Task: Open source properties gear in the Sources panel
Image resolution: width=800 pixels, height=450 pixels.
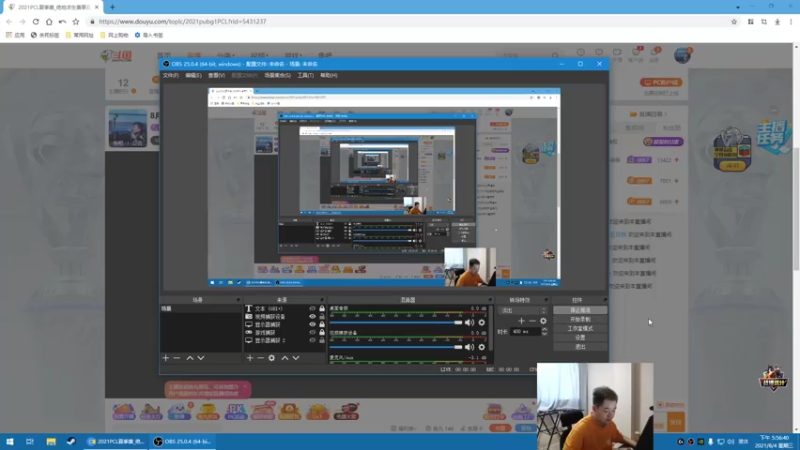Action: click(x=272, y=358)
